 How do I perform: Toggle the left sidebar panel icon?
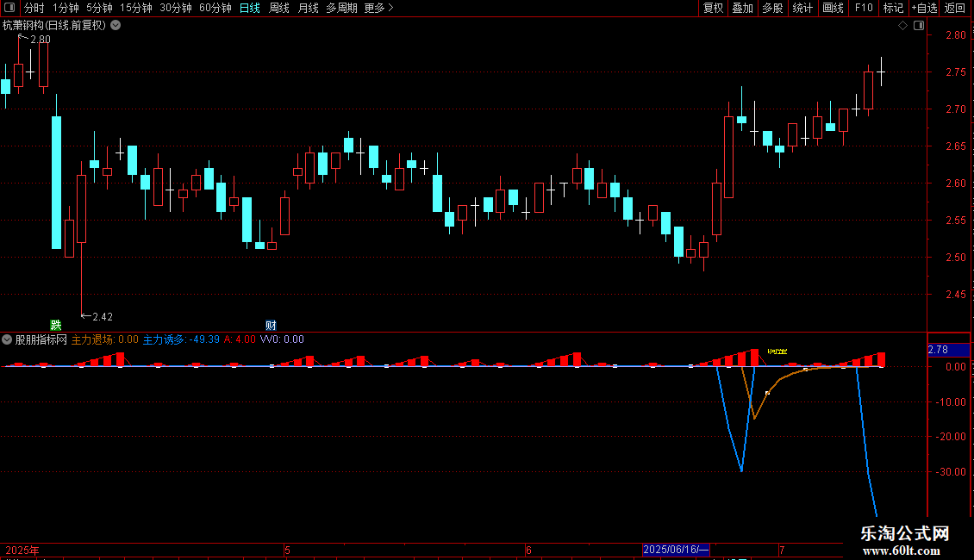coord(9,8)
